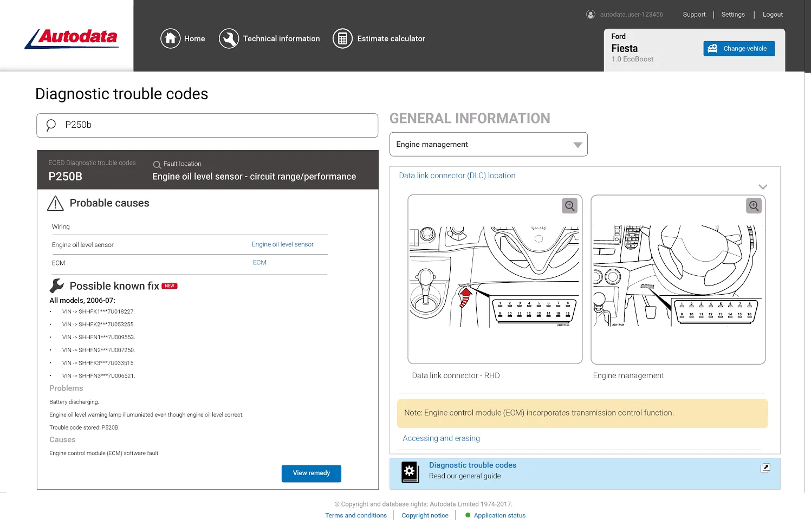
Task: Select VIN SHHFN1***7U009553 entry
Action: pyautogui.click(x=98, y=337)
